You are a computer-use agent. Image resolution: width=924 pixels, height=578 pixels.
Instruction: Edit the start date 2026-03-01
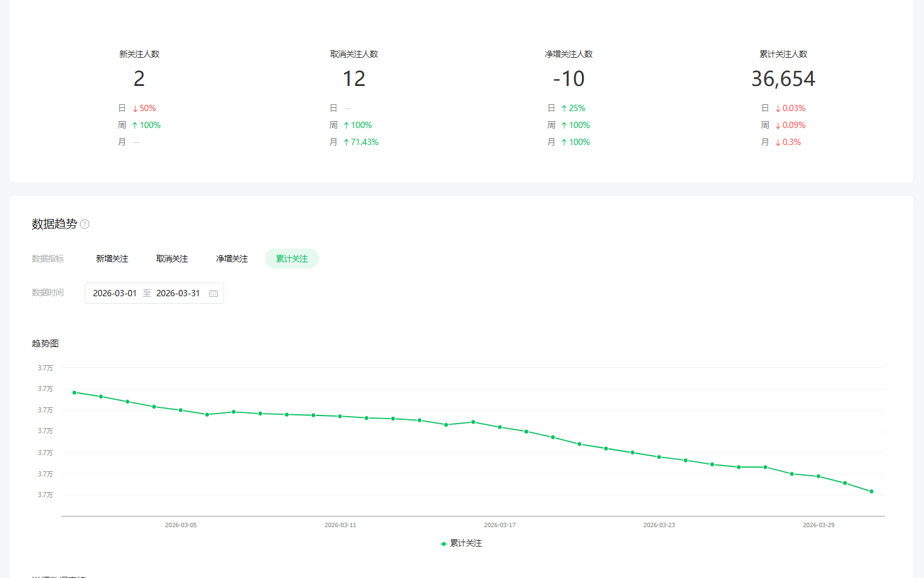pos(115,293)
